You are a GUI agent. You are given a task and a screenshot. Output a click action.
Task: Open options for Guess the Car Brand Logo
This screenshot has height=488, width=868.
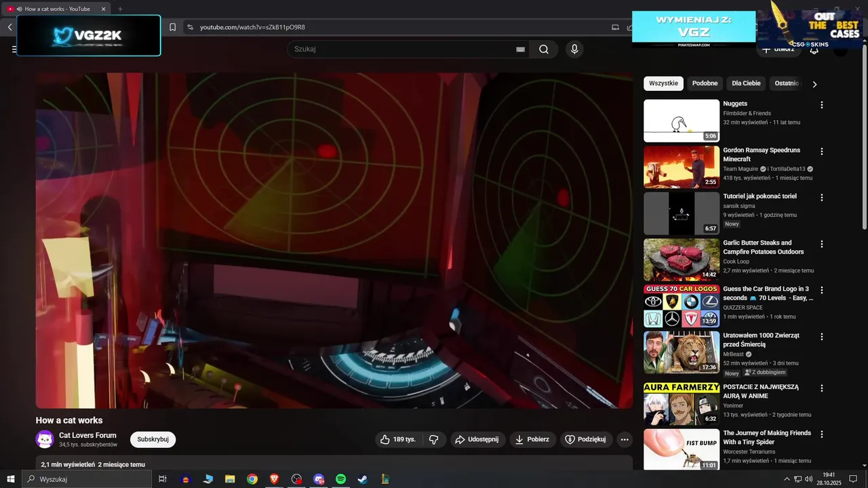pos(822,290)
